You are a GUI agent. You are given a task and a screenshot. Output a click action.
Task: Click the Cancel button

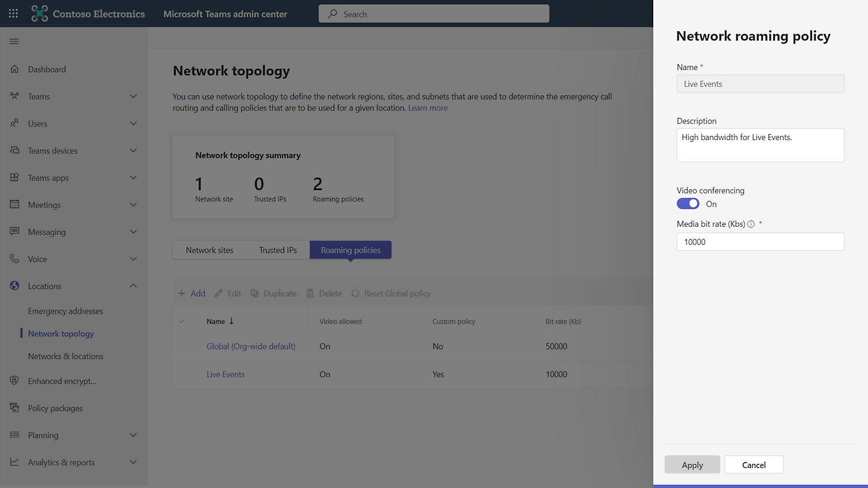(x=754, y=464)
